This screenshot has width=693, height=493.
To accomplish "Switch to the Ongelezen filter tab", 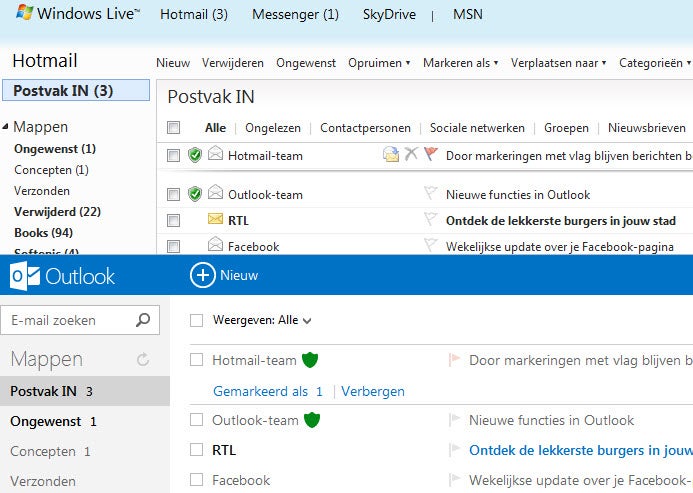I will tap(273, 128).
